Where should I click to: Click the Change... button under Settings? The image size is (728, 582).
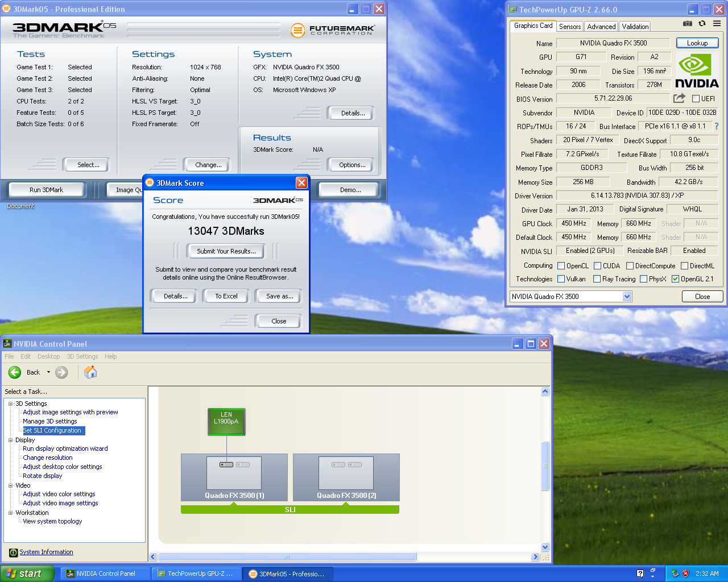208,165
